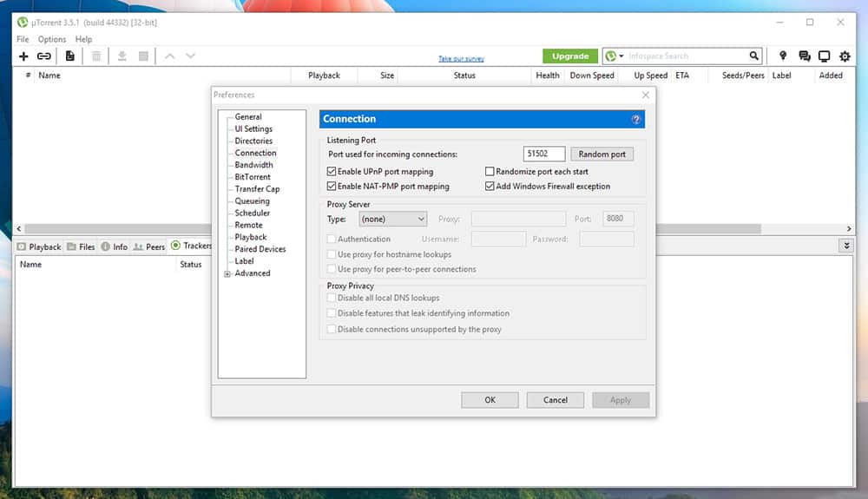The image size is (868, 499).
Task: Click the horizontal scrollbar left arrow
Action: point(19,228)
